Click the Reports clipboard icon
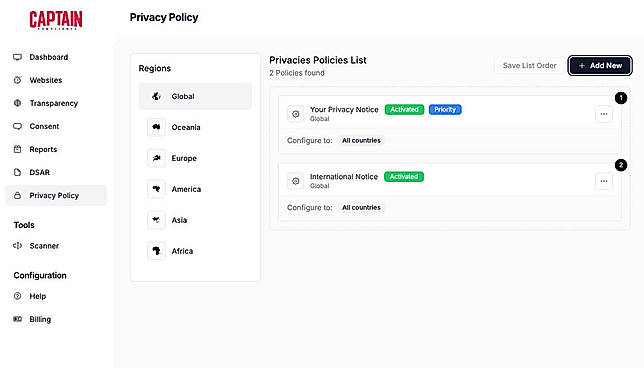This screenshot has height=368, width=644. tap(17, 149)
